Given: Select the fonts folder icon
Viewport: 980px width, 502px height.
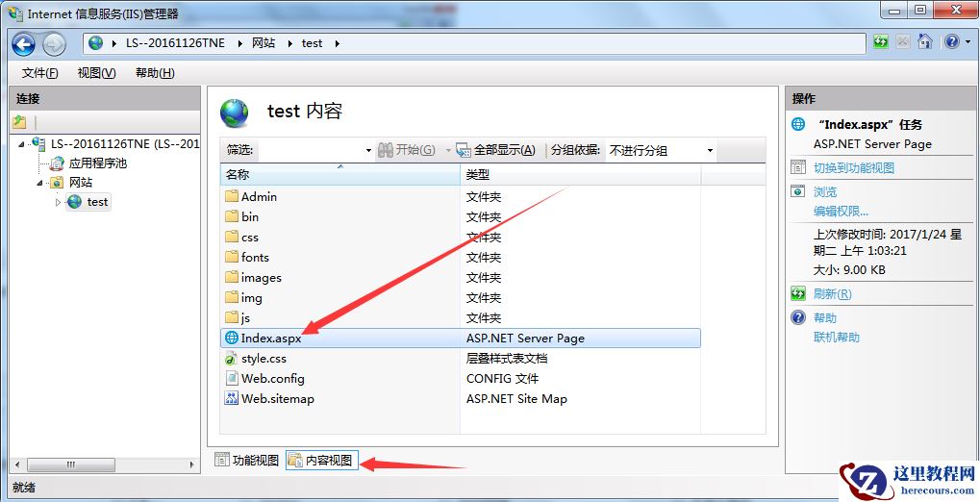Looking at the screenshot, I should point(232,258).
